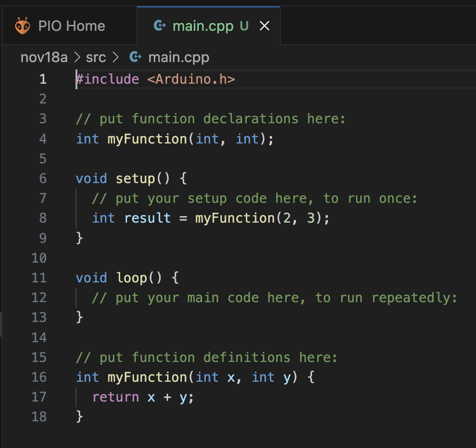Click '<Arduino.h>' on line 1
The width and height of the screenshot is (476, 448).
click(x=191, y=79)
